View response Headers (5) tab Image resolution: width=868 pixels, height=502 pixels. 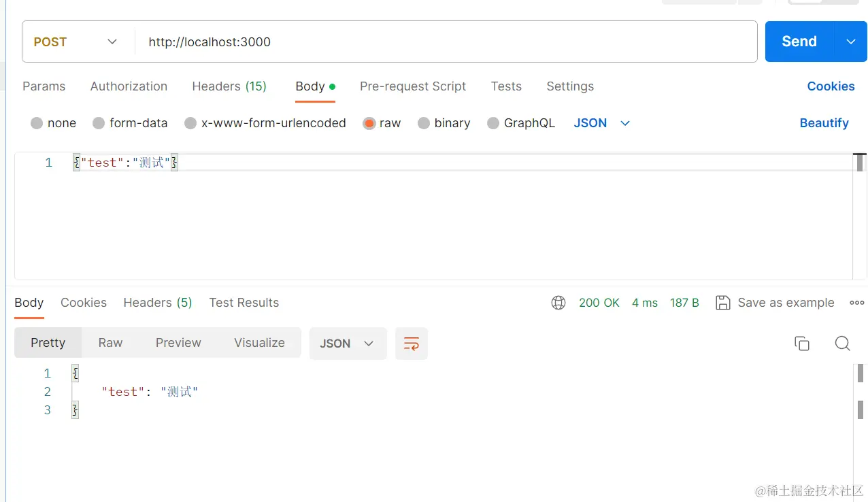point(158,303)
